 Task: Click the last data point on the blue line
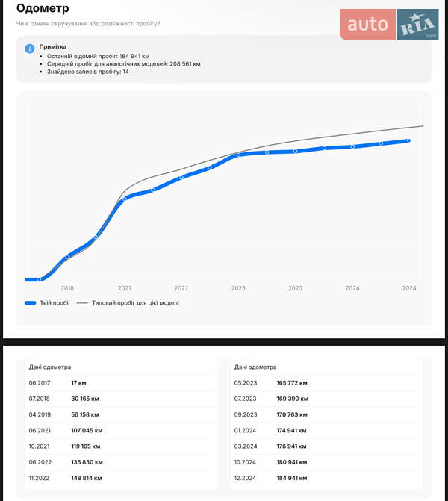[x=409, y=140]
